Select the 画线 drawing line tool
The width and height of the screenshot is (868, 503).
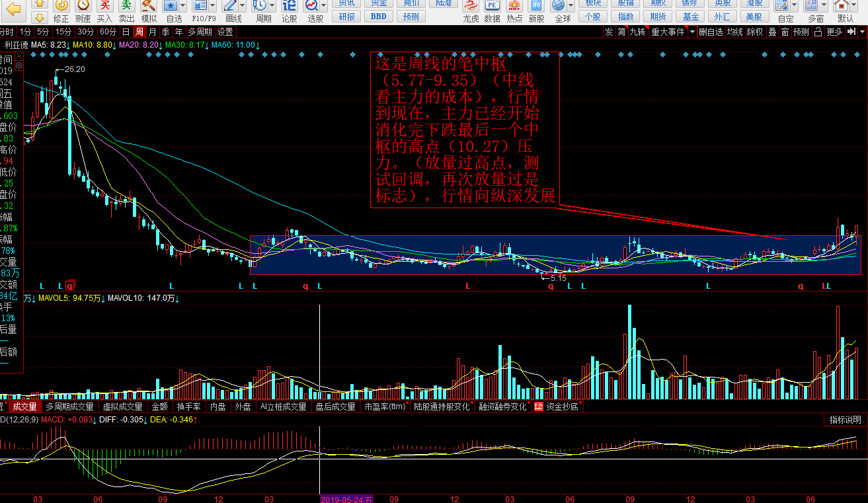tap(231, 5)
